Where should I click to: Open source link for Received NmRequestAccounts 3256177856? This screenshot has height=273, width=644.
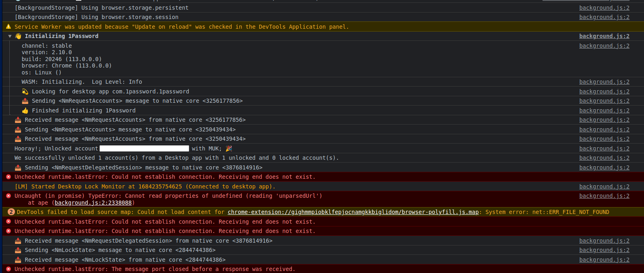point(604,120)
